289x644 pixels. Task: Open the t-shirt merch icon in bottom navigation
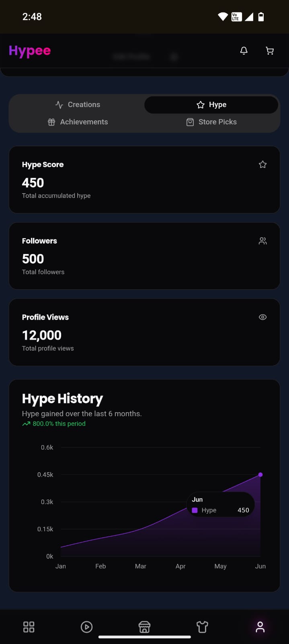[202, 627]
